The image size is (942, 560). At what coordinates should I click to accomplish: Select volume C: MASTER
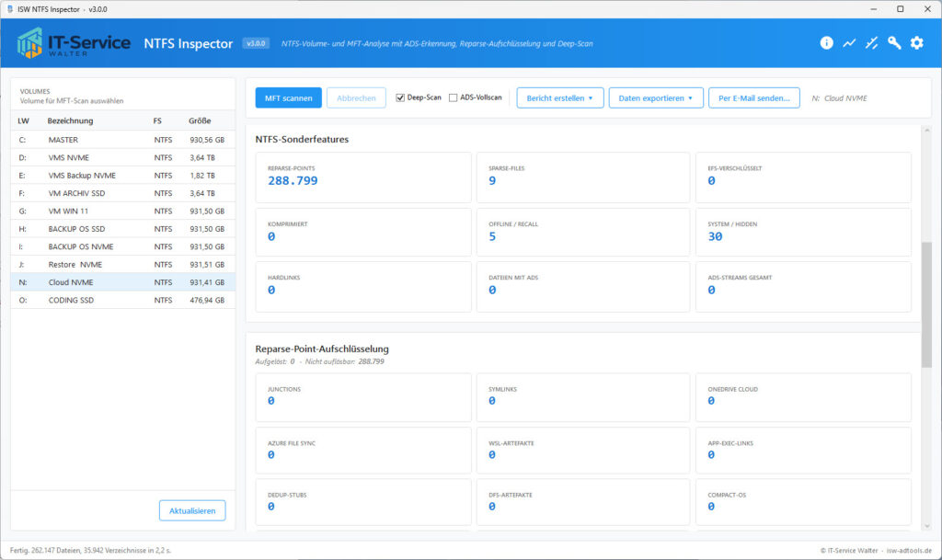pos(122,140)
